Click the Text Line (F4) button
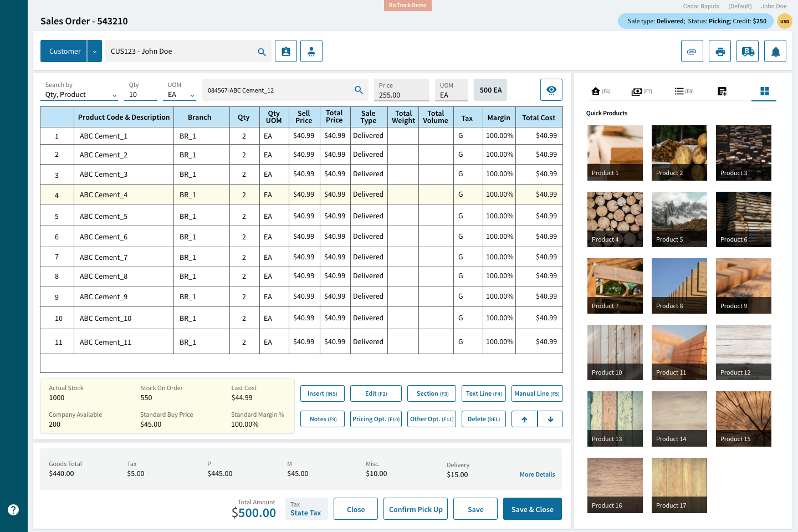Image resolution: width=798 pixels, height=532 pixels. (x=484, y=393)
